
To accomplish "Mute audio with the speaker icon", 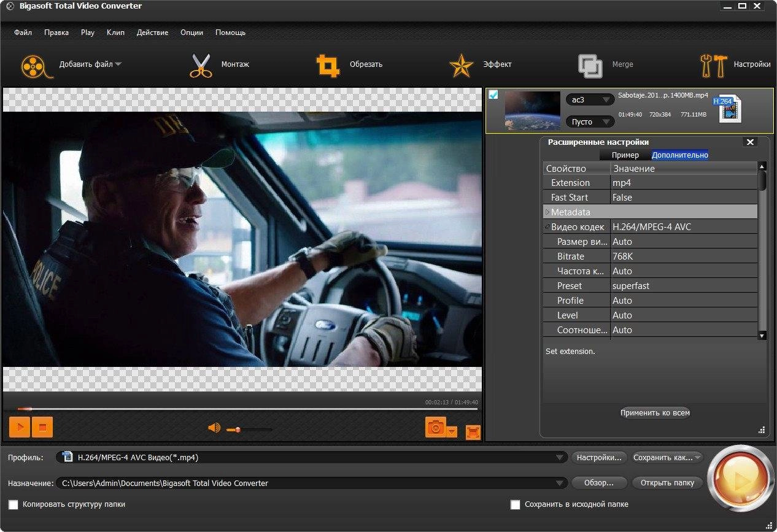I will pos(214,428).
